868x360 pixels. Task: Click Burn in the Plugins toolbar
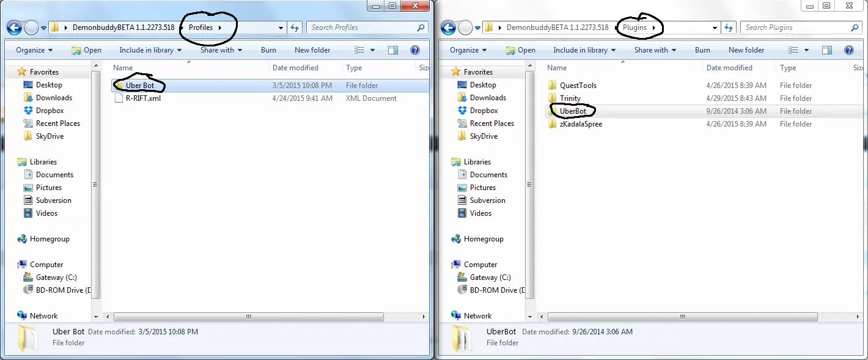coord(702,50)
